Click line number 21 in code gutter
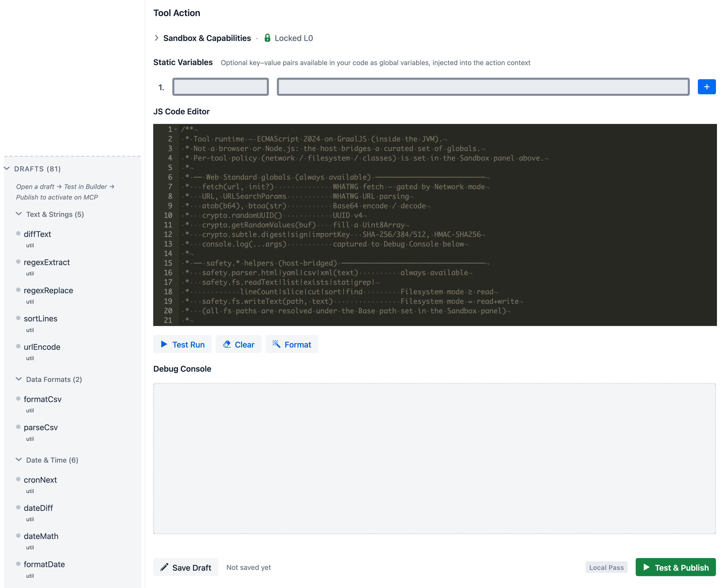This screenshot has width=724, height=588. (x=168, y=320)
